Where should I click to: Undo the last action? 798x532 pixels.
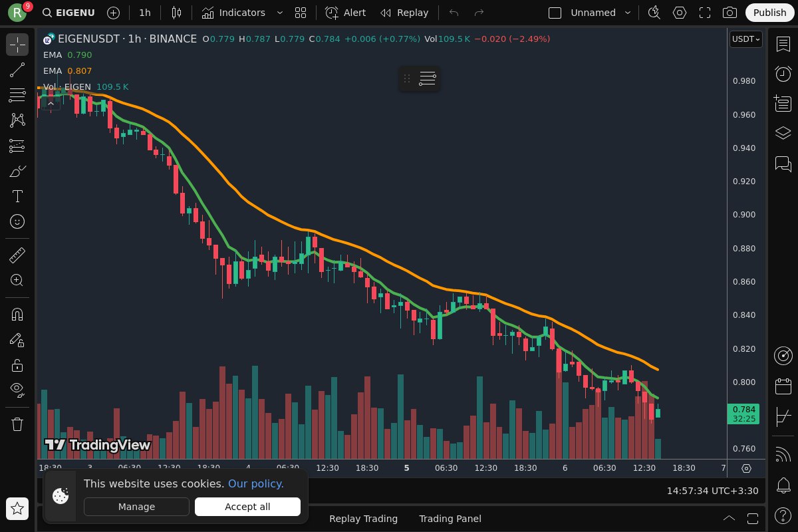click(x=454, y=13)
